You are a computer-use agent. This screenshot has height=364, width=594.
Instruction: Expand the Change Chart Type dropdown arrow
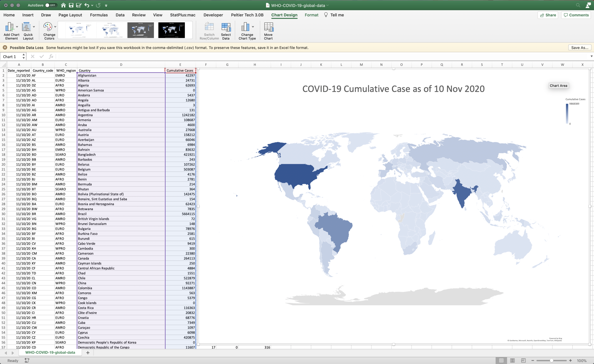click(253, 27)
